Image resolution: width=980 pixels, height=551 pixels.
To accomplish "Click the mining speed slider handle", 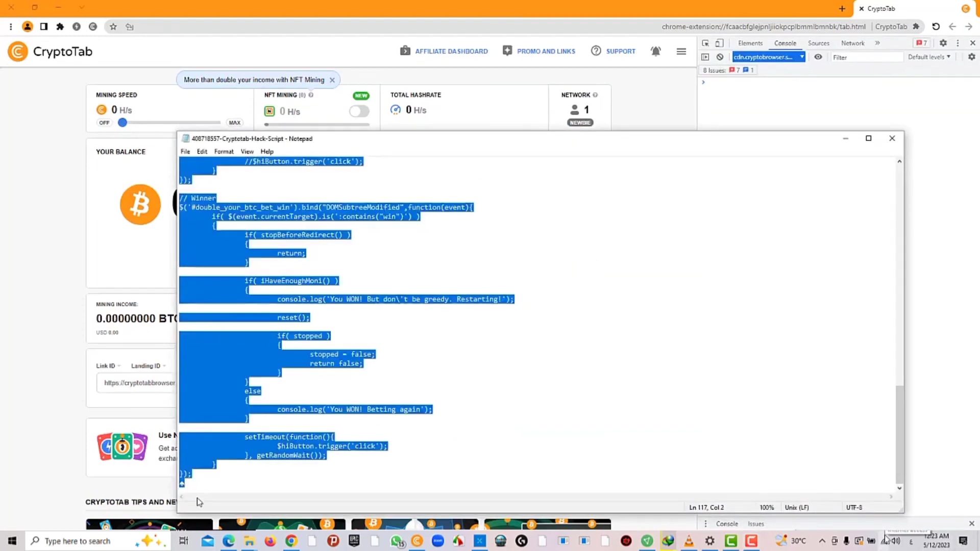I will (x=122, y=123).
